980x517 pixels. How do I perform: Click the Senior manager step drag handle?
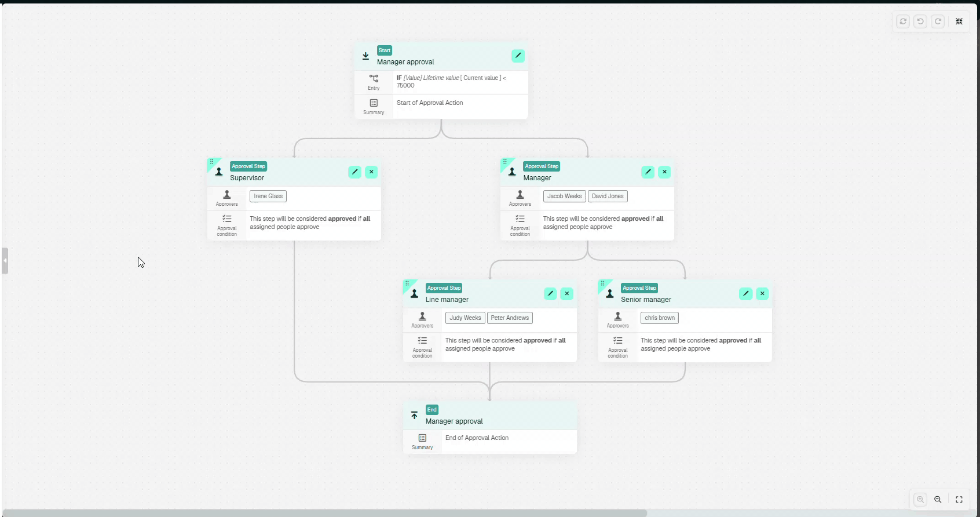[x=602, y=283]
